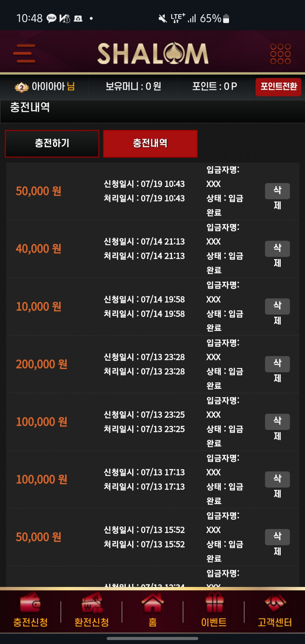This screenshot has width=305, height=644.
Task: Open the nine-circle grid menu icon
Action: [x=280, y=54]
